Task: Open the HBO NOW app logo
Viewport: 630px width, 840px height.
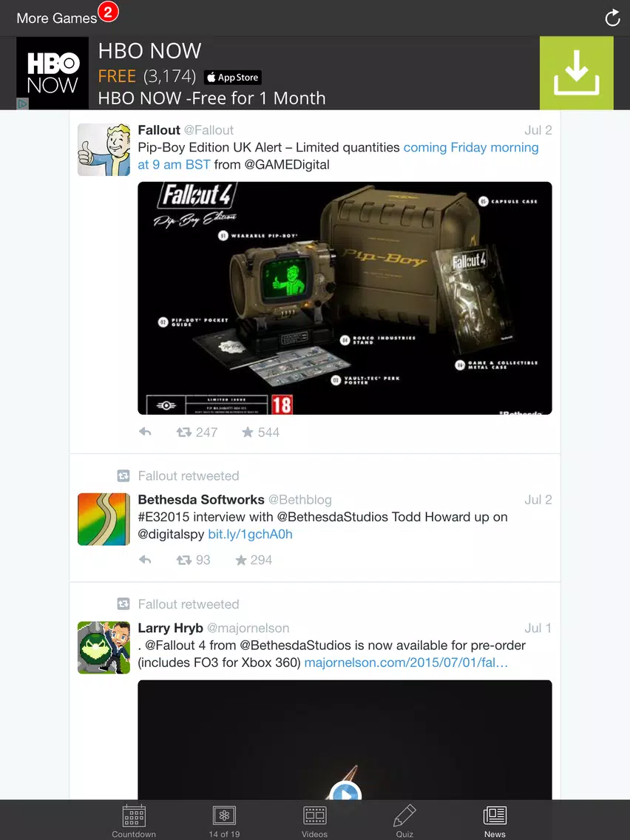Action: [x=52, y=73]
